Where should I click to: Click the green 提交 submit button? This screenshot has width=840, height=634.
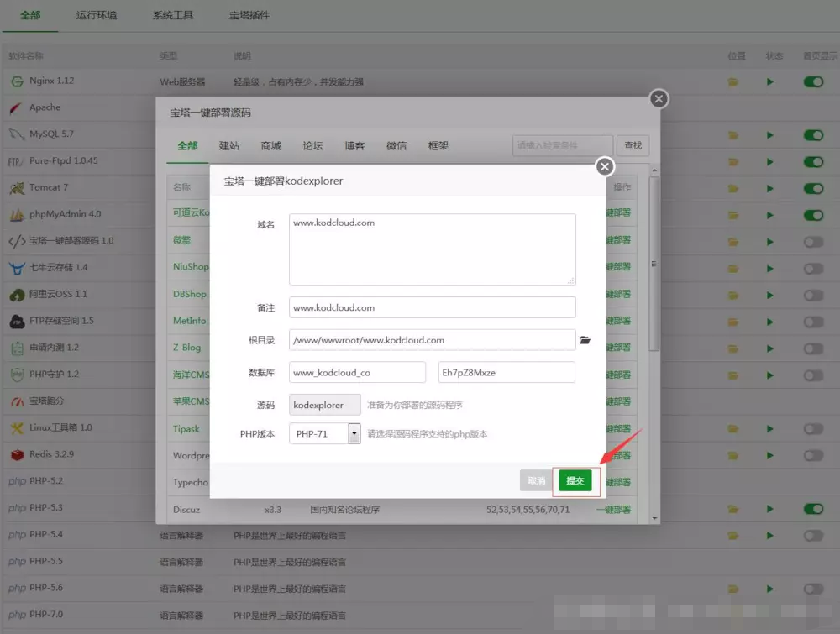coord(575,480)
